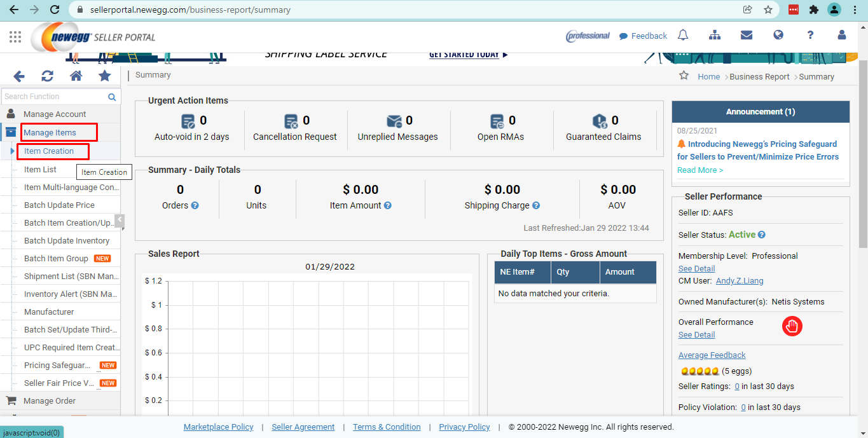Image resolution: width=868 pixels, height=438 pixels.
Task: Open the notifications bell icon
Action: click(x=683, y=36)
